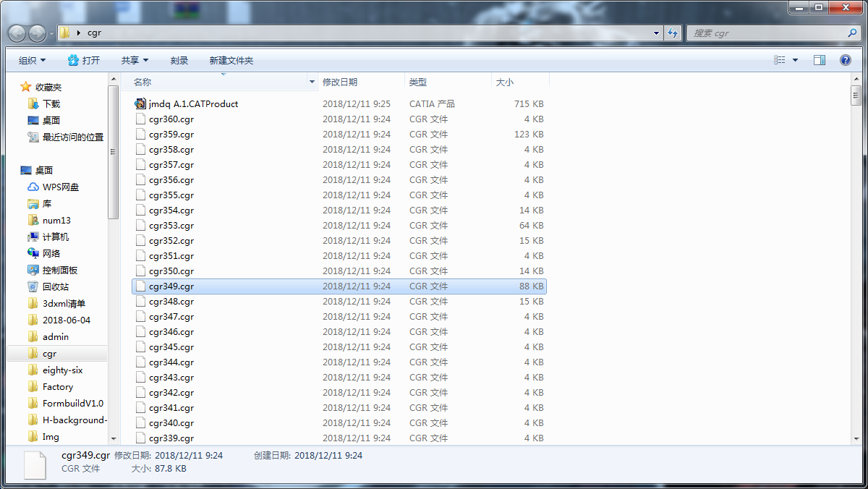Select the file name cgr351.cgr
The height and width of the screenshot is (489, 868).
coord(171,255)
